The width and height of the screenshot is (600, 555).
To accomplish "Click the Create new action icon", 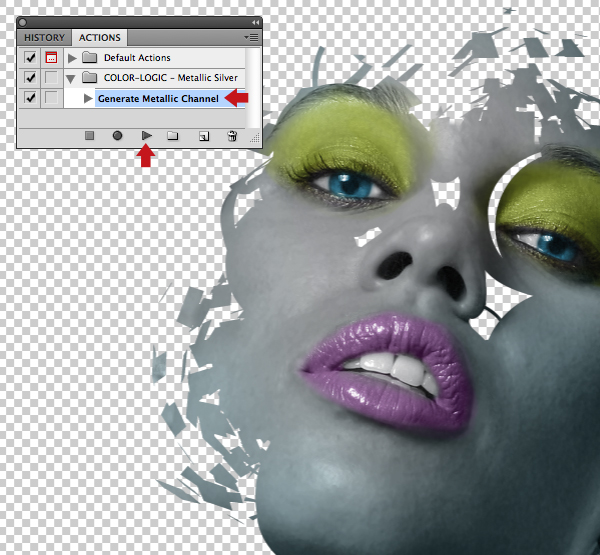I will coord(204,136).
